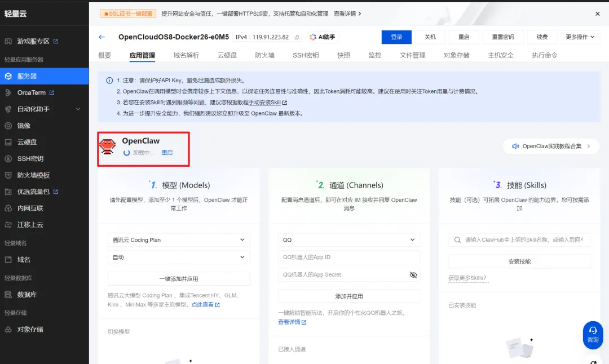The width and height of the screenshot is (609, 364).
Task: Switch to the 对象存储 tab
Action: [x=456, y=55]
